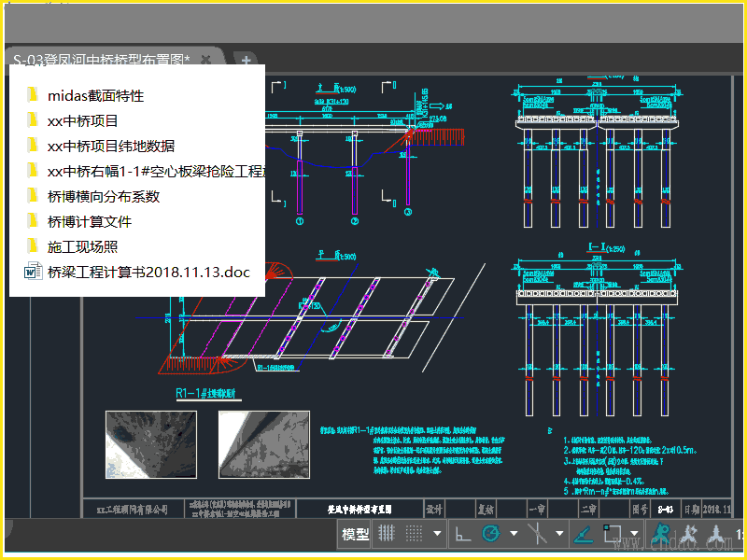This screenshot has height=560, width=747.
Task: Click the 2D object snap square icon
Action: point(613,534)
